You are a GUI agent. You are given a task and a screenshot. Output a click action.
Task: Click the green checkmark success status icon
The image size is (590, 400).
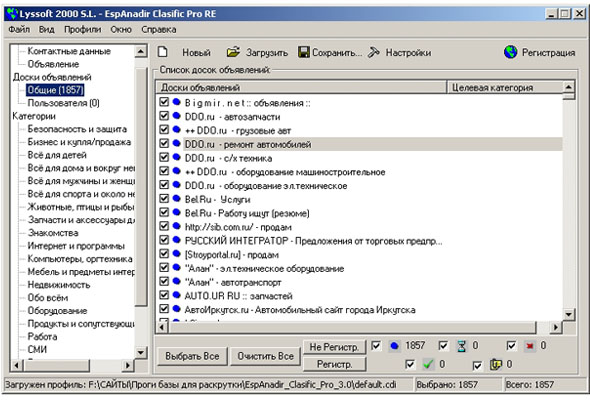(428, 364)
